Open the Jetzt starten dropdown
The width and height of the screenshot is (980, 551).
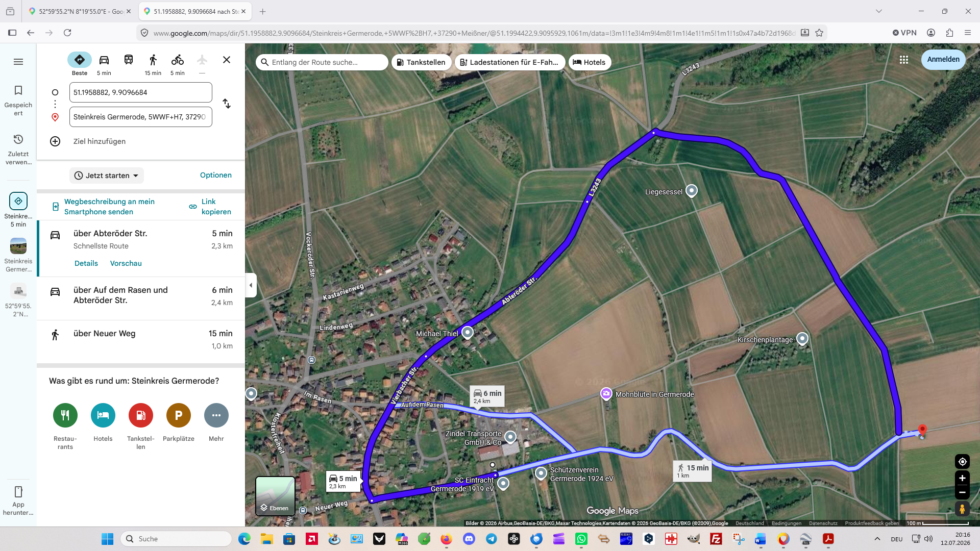point(107,176)
